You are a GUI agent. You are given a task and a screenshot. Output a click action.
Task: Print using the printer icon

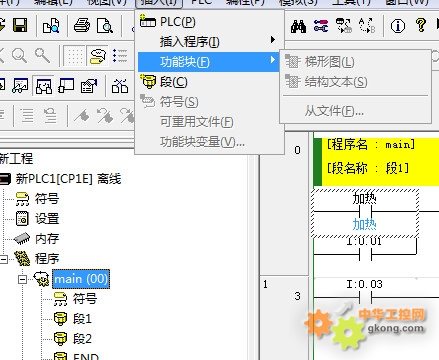coord(82,25)
